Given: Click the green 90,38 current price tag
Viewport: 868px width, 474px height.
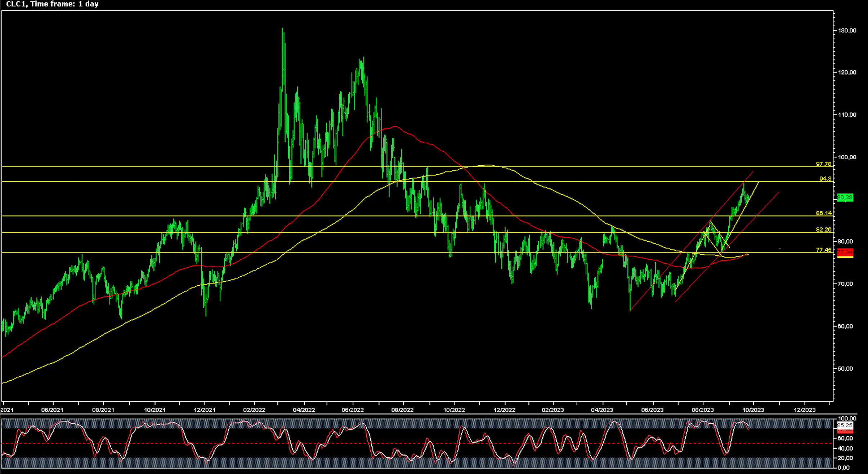Looking at the screenshot, I should 845,197.
